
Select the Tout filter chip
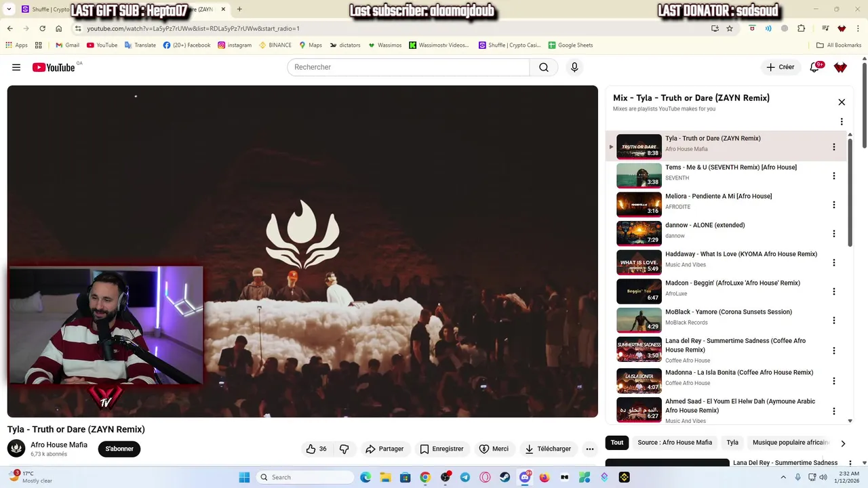[x=617, y=443]
